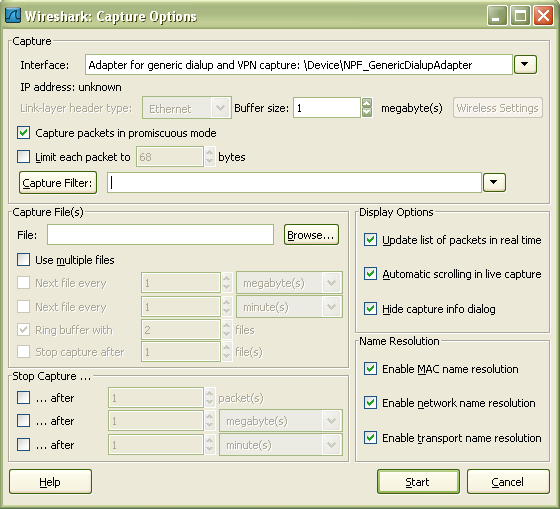Enable Use multiple files option

pos(24,260)
